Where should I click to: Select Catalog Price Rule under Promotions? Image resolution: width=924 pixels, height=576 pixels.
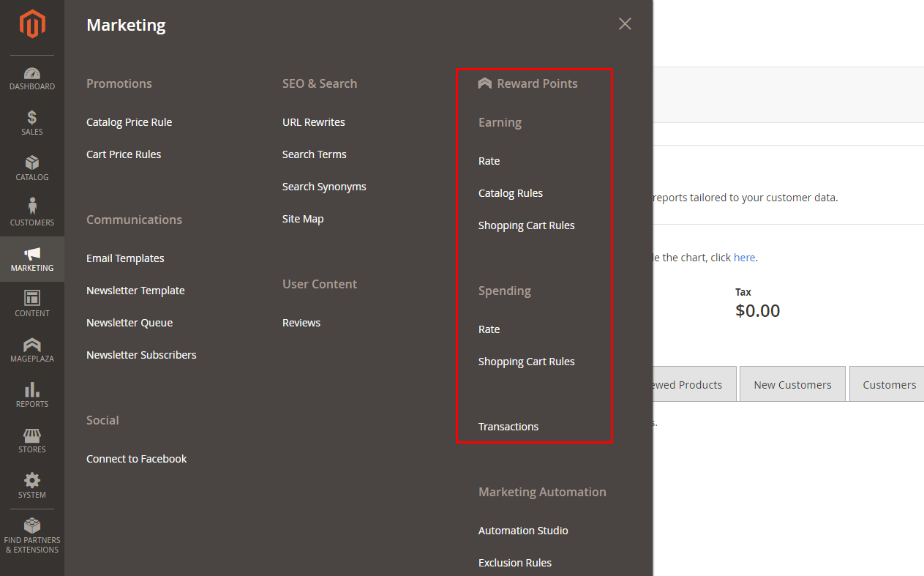pos(129,122)
